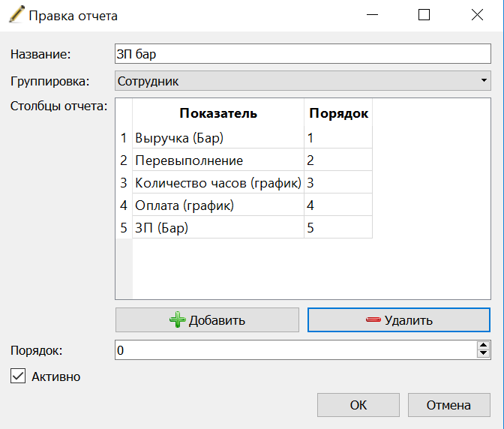Increase Порядок with the up arrow

(484, 346)
